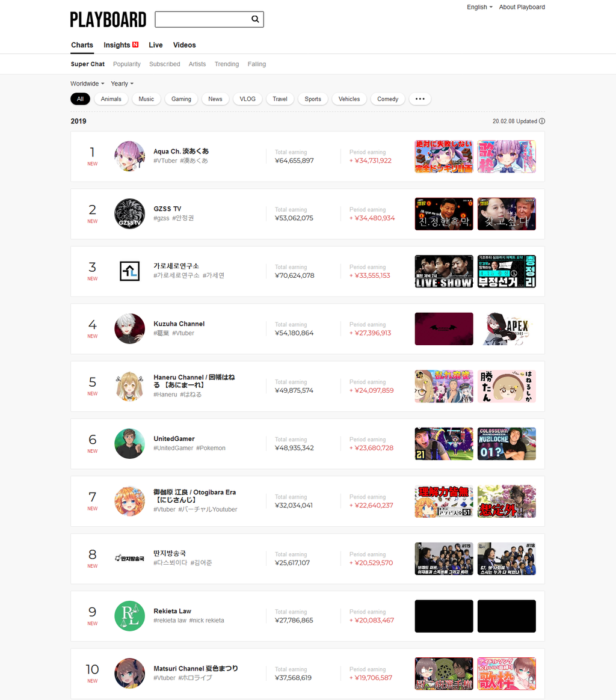616x700 pixels.
Task: Open UnitedGamer channel name link
Action: pos(174,439)
